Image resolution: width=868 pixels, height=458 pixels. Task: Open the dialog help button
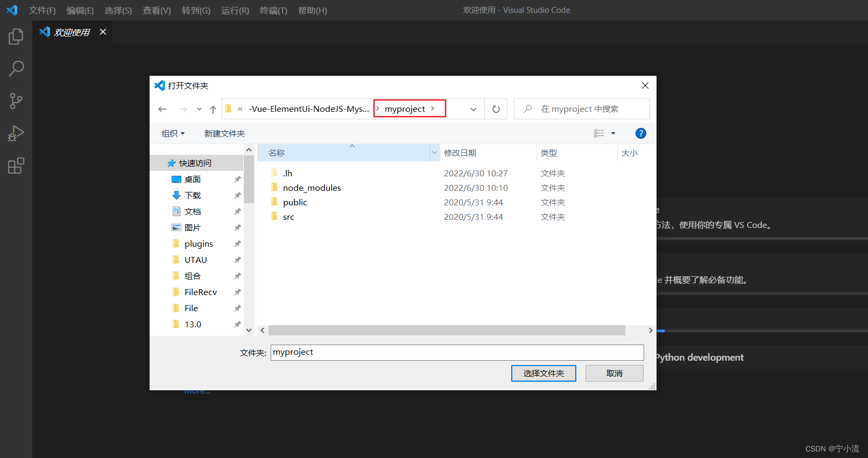click(x=640, y=133)
